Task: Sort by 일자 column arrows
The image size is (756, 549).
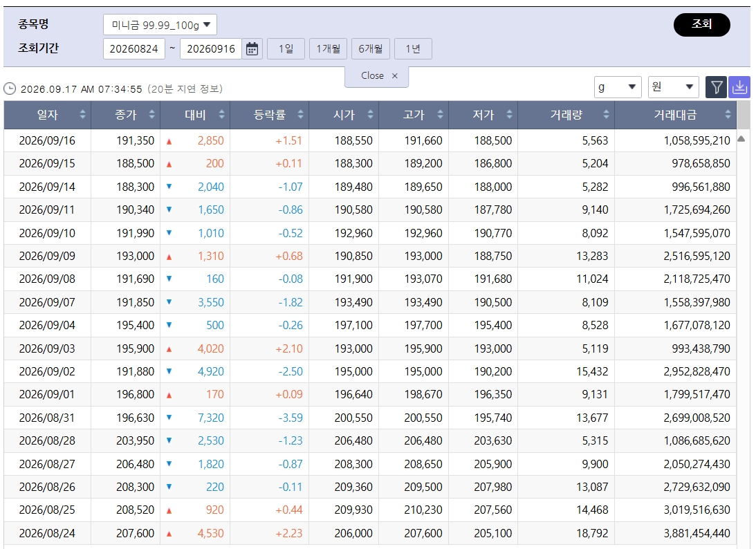Action: coord(82,115)
